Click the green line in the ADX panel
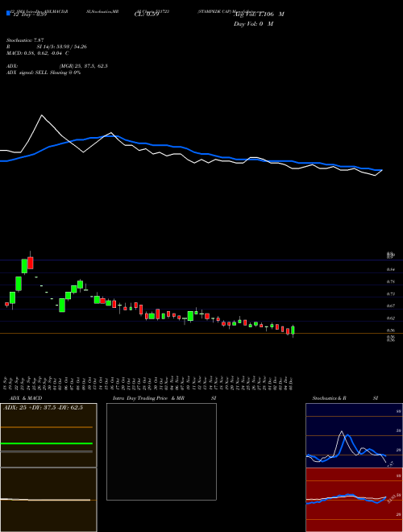Viewport: 403px width, 532px height. [x=47, y=443]
